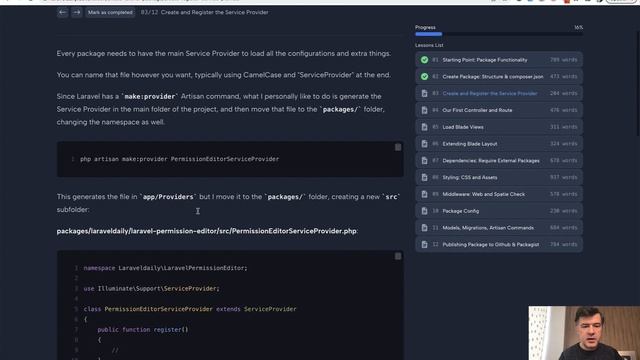Click the '16%' progress percentage
640x360 pixels.
tap(578, 27)
